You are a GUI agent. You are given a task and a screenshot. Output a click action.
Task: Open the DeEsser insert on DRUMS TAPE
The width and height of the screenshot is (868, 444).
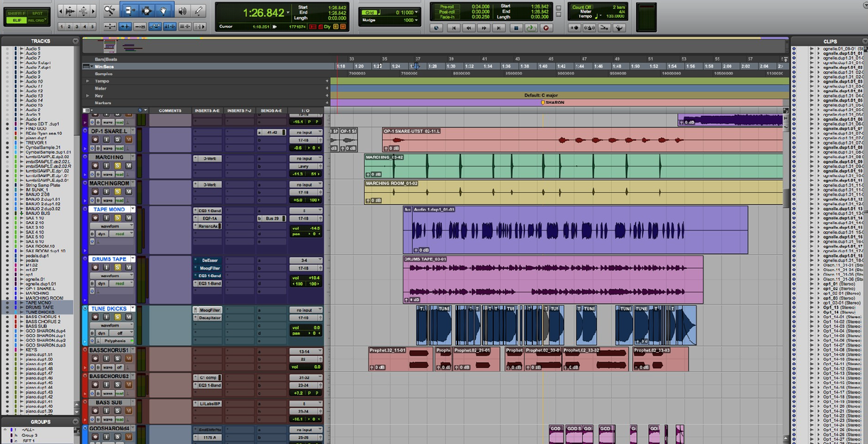click(x=210, y=260)
